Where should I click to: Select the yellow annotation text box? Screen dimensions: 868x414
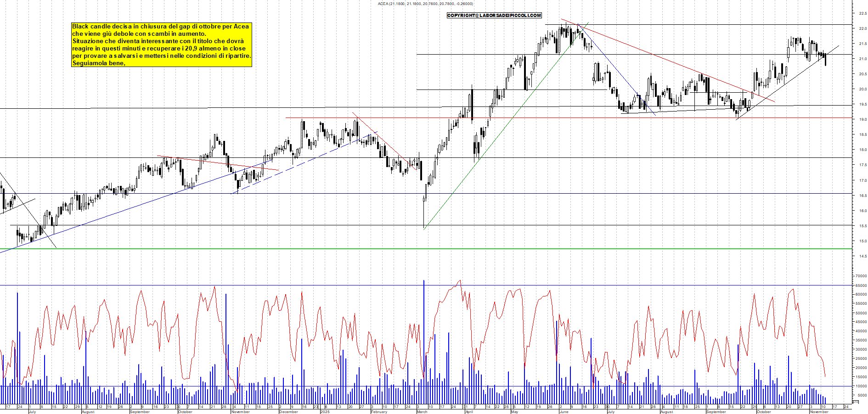point(161,44)
